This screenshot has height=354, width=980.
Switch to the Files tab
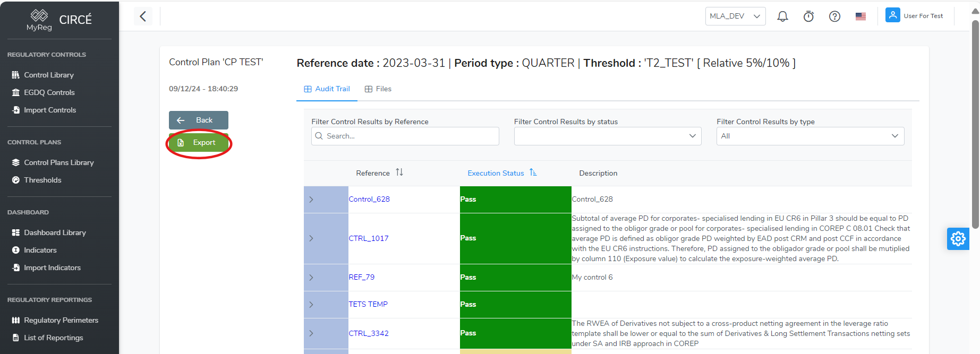pos(378,89)
